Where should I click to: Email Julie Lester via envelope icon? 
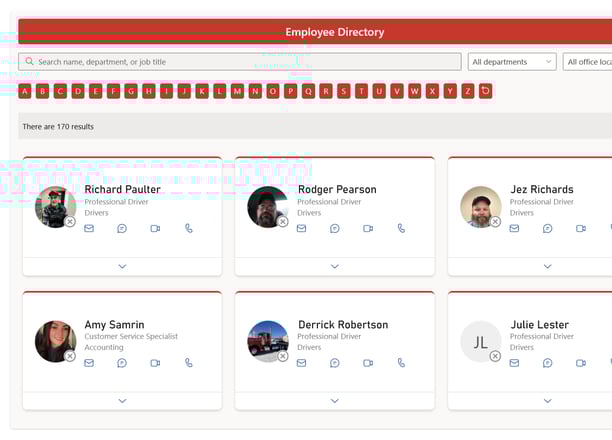pos(514,363)
